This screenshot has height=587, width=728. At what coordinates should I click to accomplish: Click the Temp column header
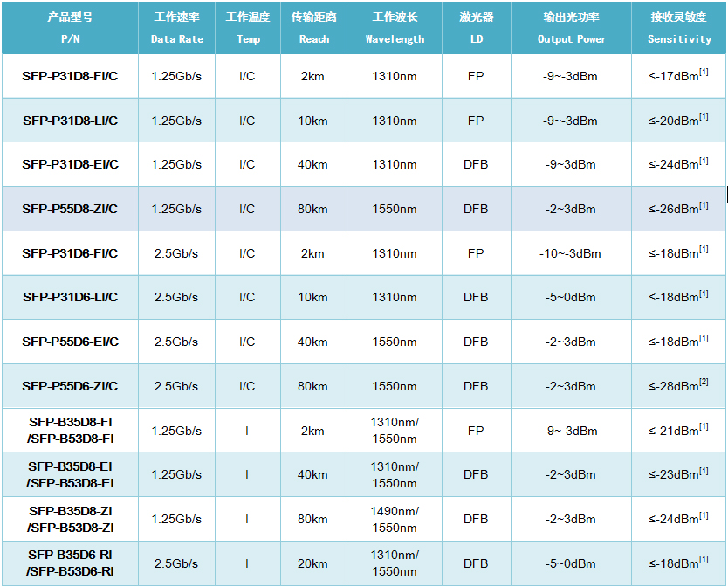(x=248, y=28)
